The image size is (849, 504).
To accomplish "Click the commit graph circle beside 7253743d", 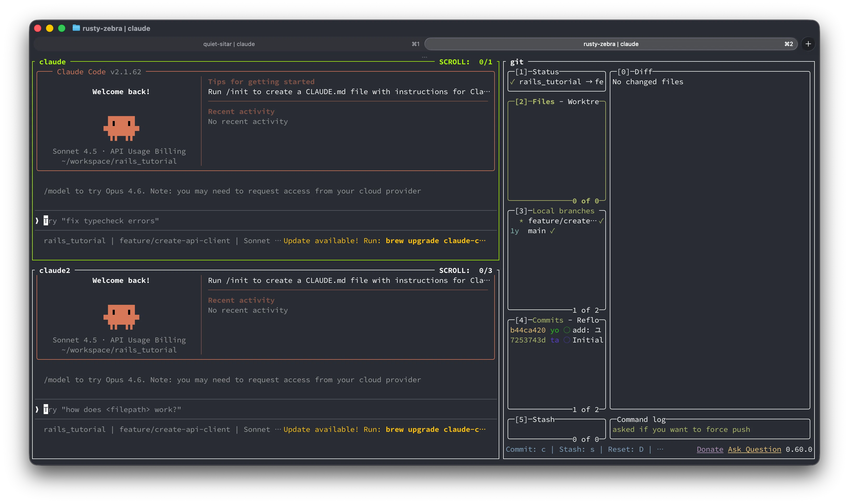I will point(566,340).
